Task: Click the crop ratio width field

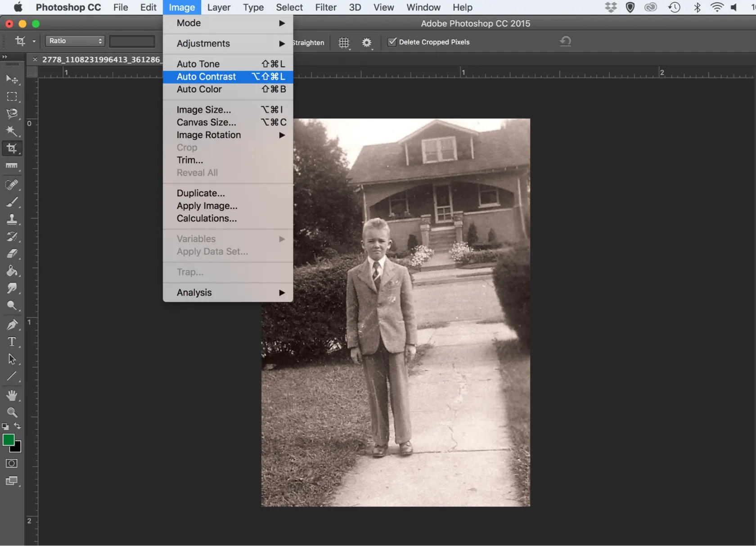Action: point(132,41)
